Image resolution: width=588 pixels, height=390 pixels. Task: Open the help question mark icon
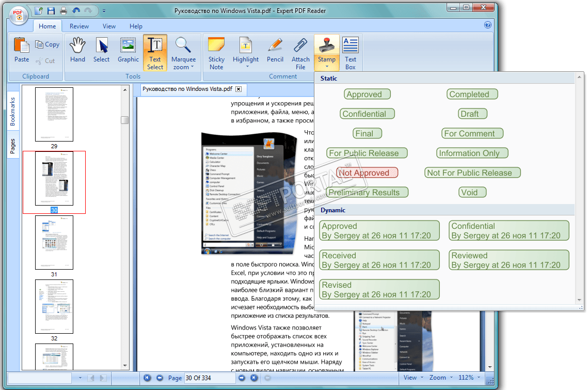[487, 25]
